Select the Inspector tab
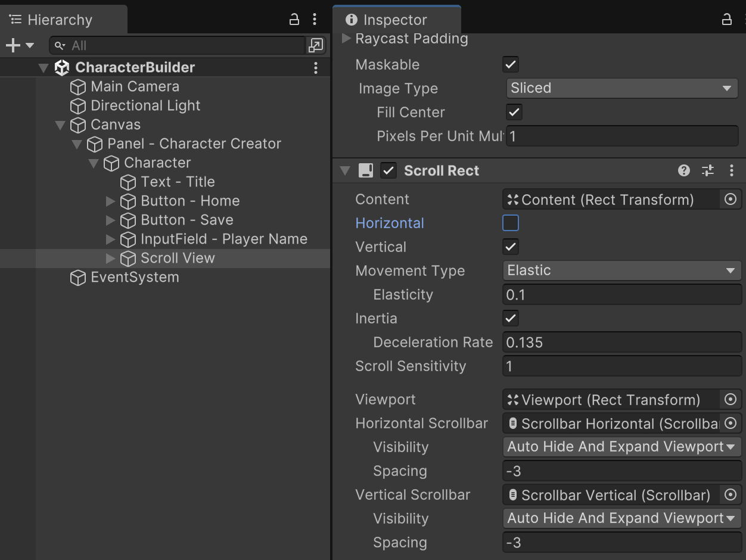The image size is (746, 560). pos(394,20)
